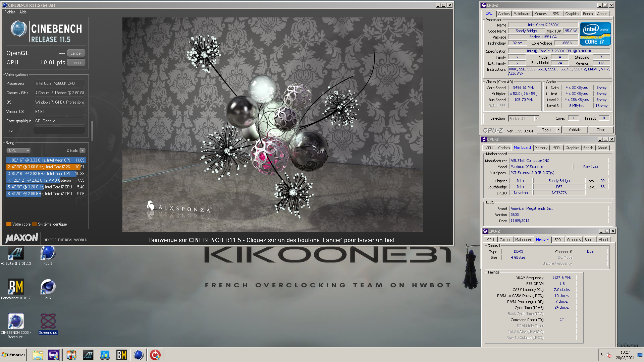Open the Aide menu
The image size is (644, 362).
click(x=23, y=12)
